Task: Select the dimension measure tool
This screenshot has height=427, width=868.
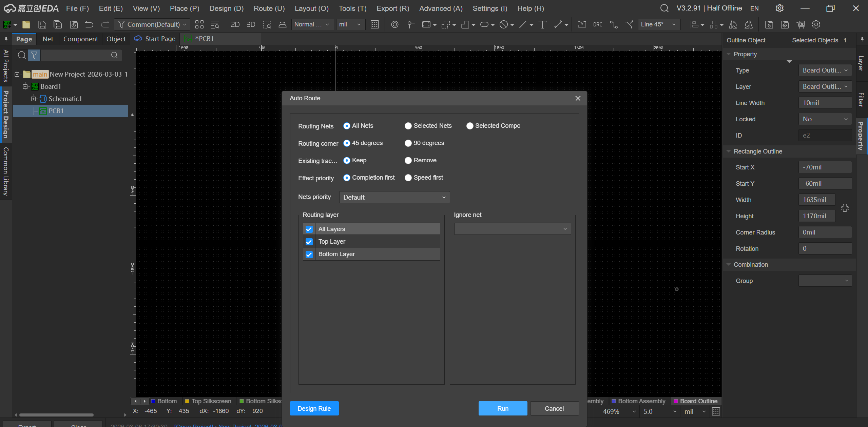Action: coord(558,24)
